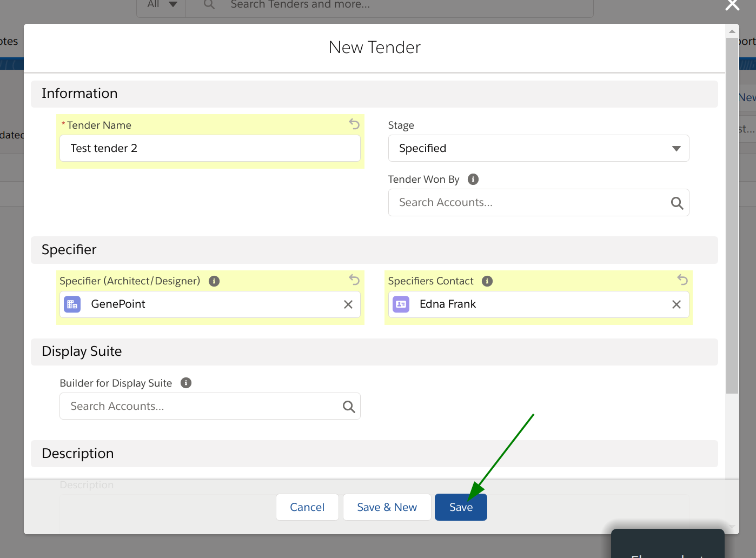Click the Save button
The width and height of the screenshot is (756, 558).
tap(461, 507)
